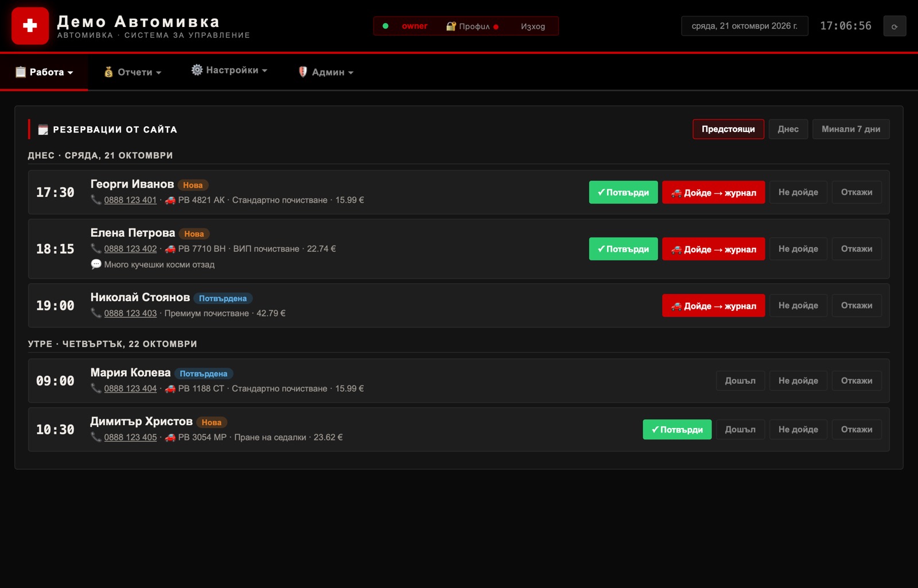Click the gear icon in Настройки
Image resolution: width=918 pixels, height=588 pixels.
coord(197,70)
